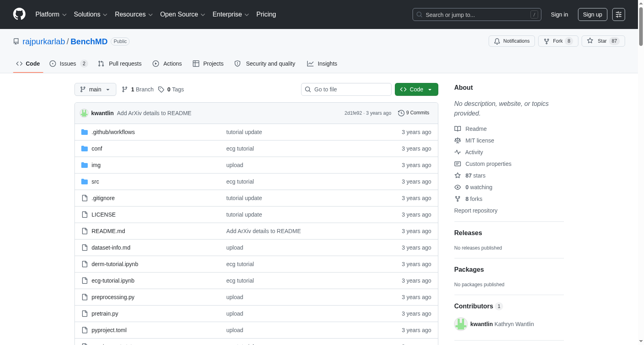Viewport: 644px width, 345px height.
Task: Click the Search or jump to field
Action: click(477, 14)
